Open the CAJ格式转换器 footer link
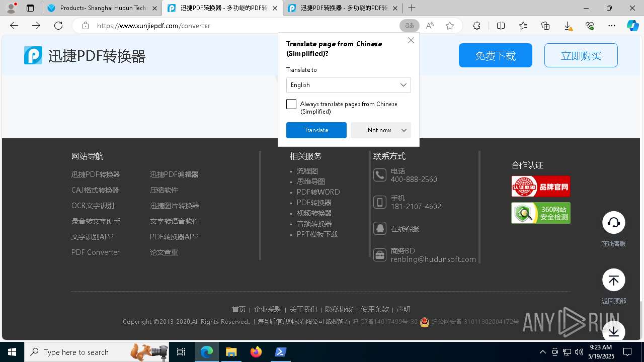Viewport: 644px width, 362px height. pyautogui.click(x=95, y=190)
